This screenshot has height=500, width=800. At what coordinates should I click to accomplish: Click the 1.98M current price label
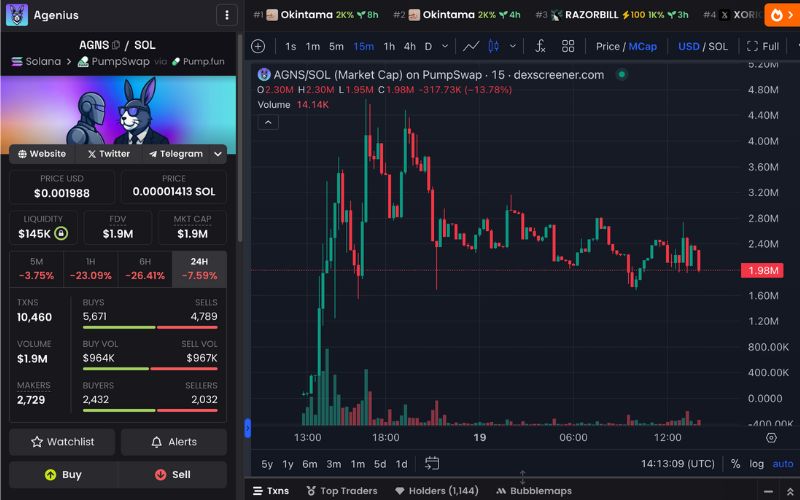click(762, 270)
